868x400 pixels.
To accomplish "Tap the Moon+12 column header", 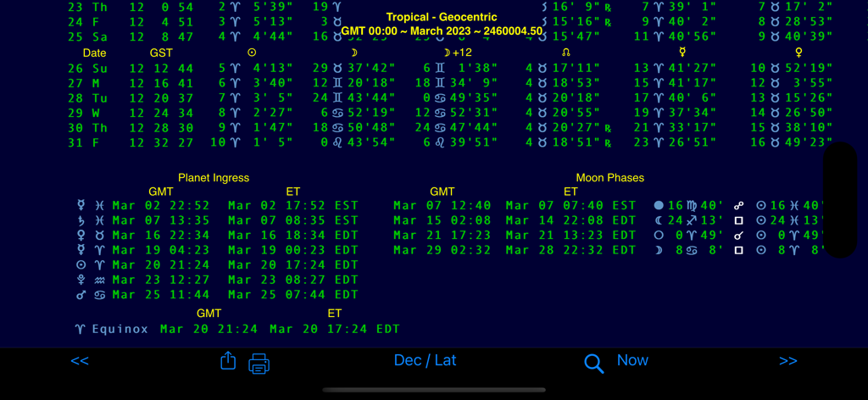I will point(458,53).
